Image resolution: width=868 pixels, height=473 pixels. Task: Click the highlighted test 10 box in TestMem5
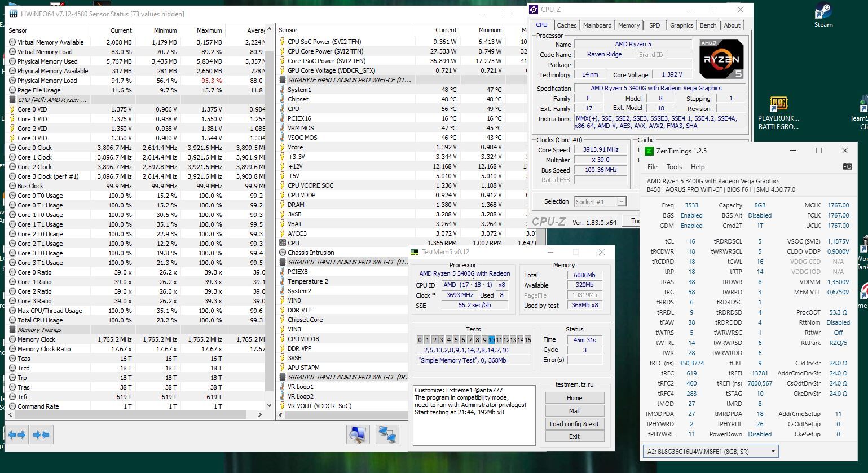coord(492,340)
